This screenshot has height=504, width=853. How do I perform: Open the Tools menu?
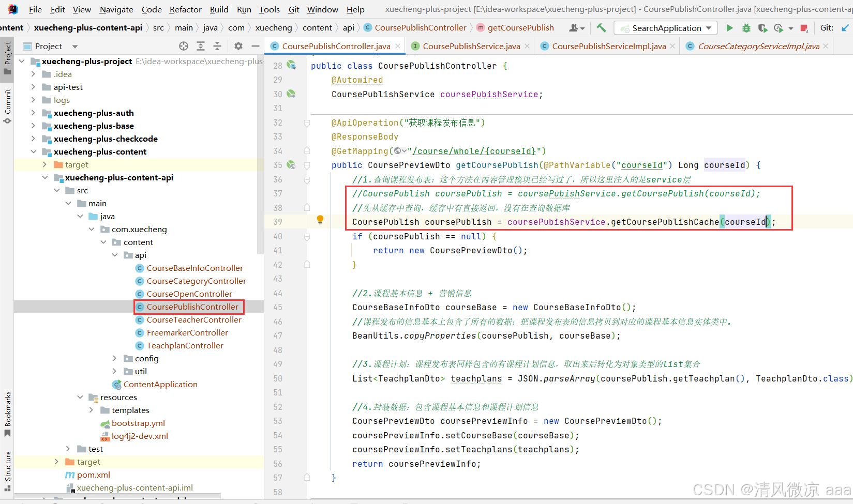click(x=270, y=9)
